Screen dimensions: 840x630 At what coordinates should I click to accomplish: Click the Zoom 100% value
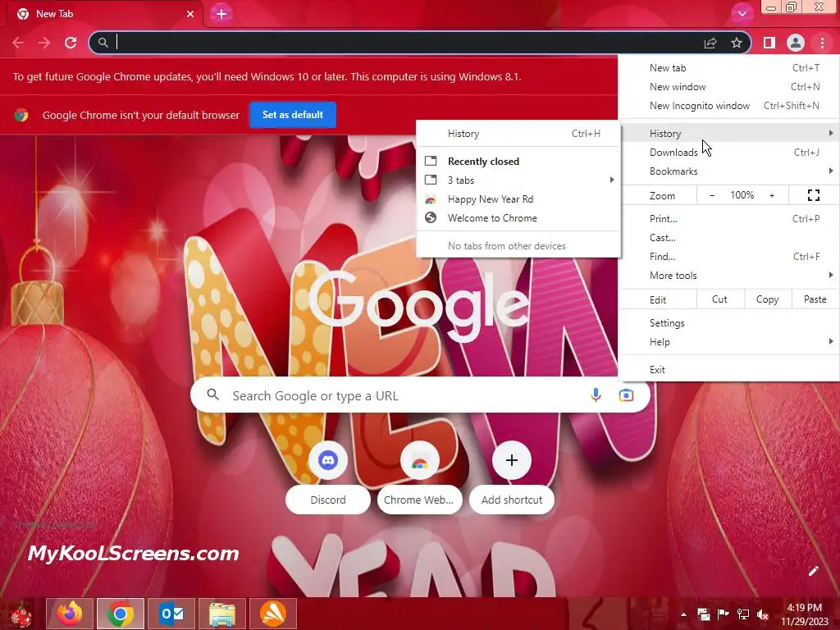[742, 195]
